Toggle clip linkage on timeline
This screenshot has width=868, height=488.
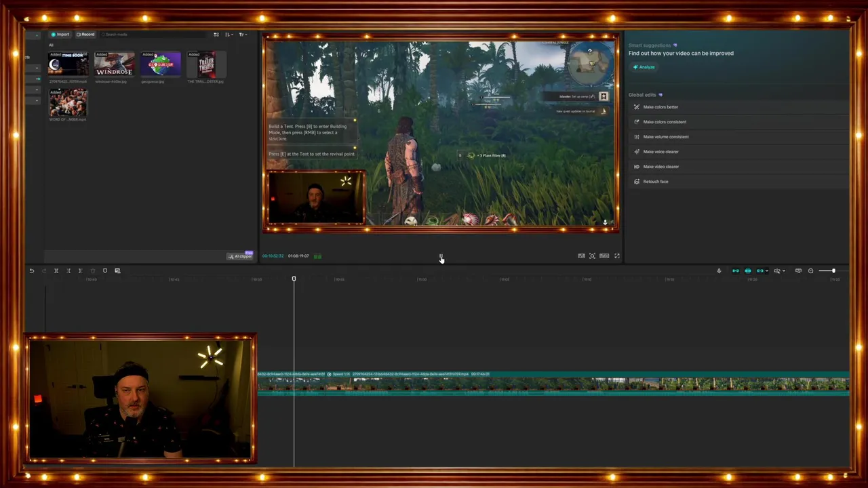[759, 271]
